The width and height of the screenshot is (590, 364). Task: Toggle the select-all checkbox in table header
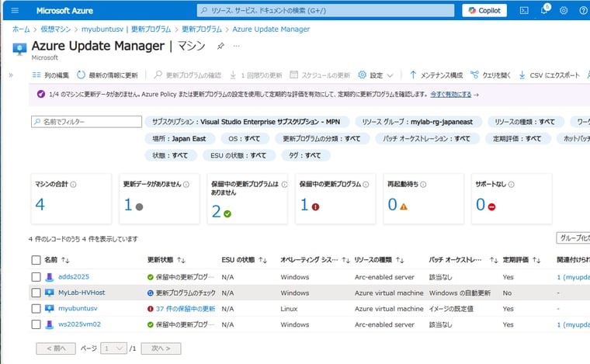(36, 260)
